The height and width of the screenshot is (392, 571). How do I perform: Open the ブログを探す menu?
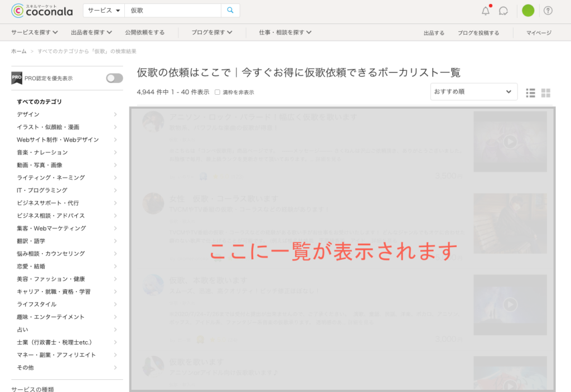212,32
